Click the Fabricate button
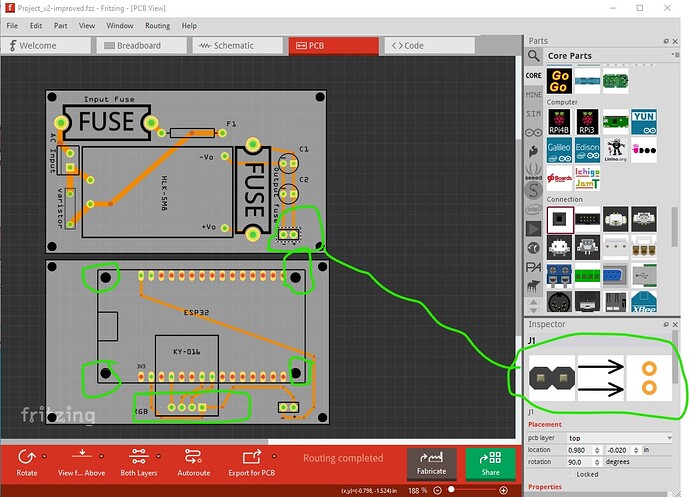Image resolution: width=689 pixels, height=497 pixels. tap(432, 464)
